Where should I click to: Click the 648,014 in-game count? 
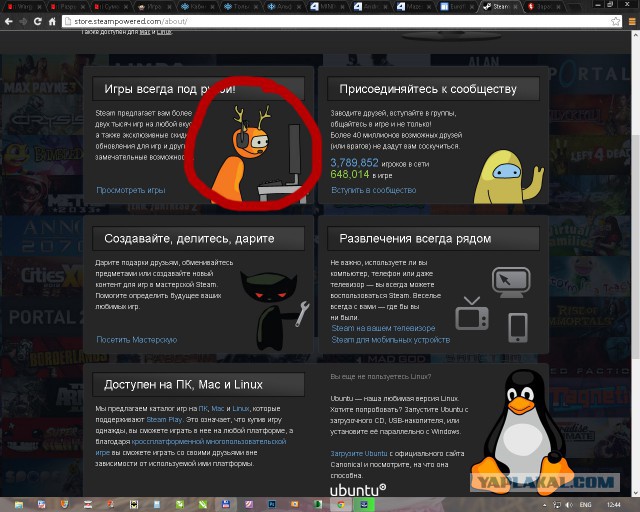coord(350,174)
